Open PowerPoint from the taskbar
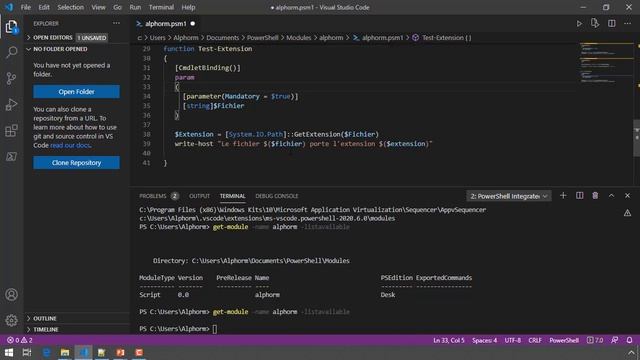 coord(120,352)
